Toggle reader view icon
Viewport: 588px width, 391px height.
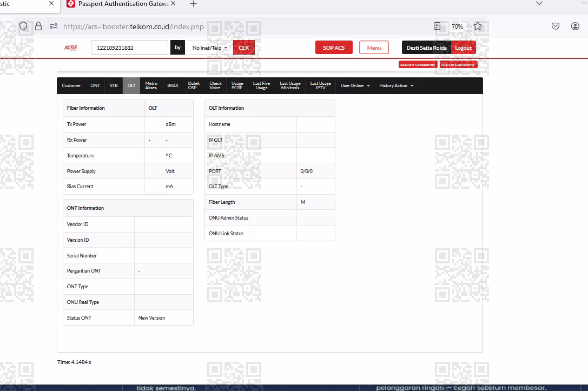point(437,26)
